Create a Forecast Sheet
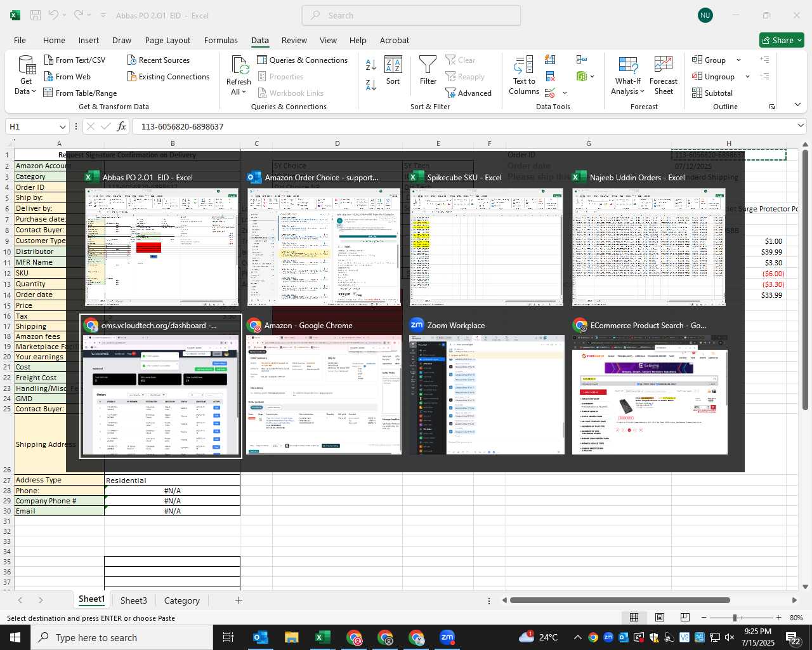This screenshot has width=812, height=650. pyautogui.click(x=664, y=76)
